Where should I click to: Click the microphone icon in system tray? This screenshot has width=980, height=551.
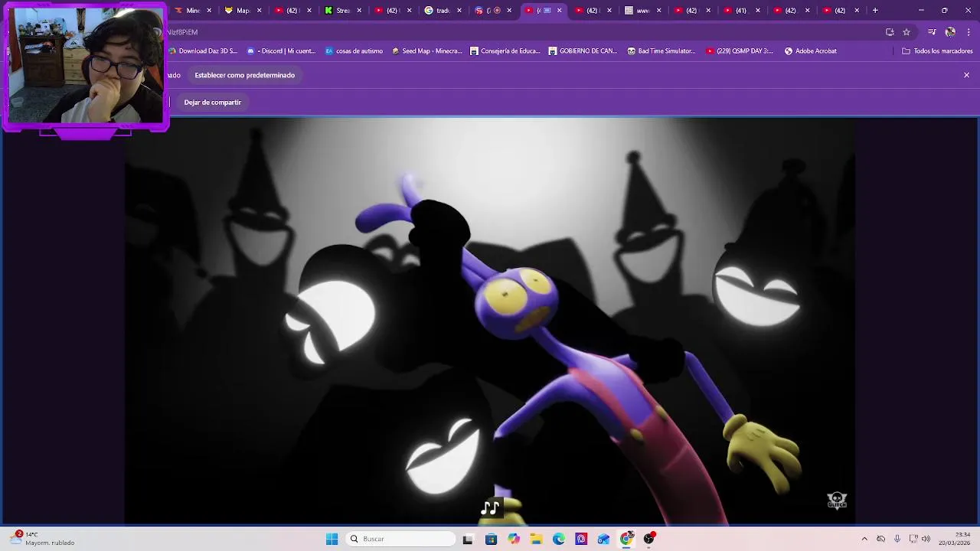pos(897,539)
